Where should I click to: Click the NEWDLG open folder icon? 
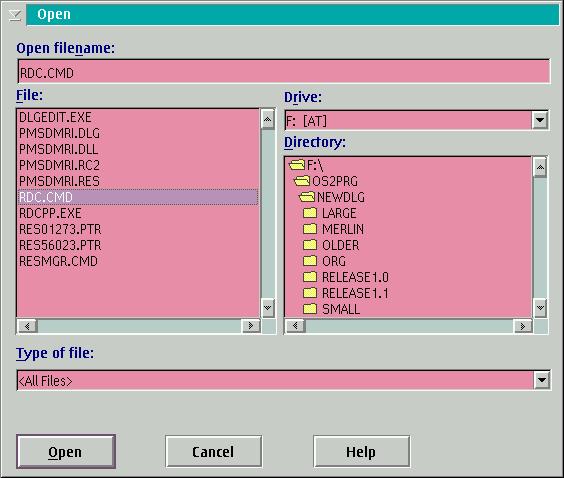(x=307, y=197)
